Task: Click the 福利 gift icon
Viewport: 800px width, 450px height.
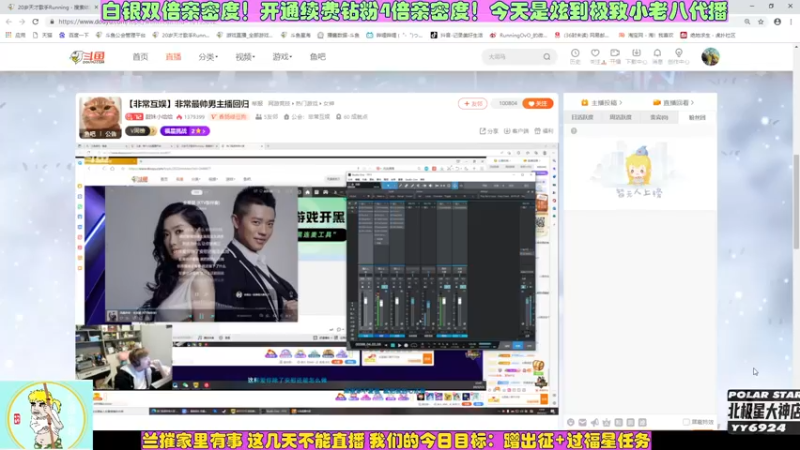Action: point(544,131)
